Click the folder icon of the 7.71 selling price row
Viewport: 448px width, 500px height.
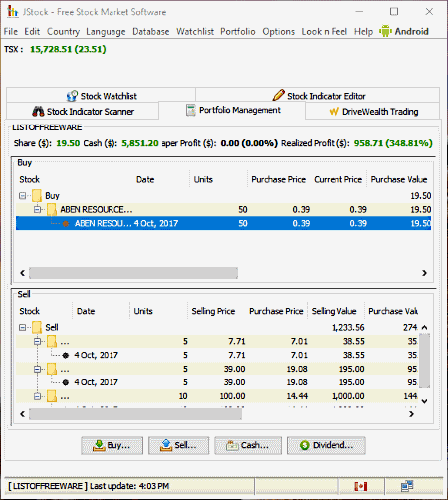pos(52,341)
